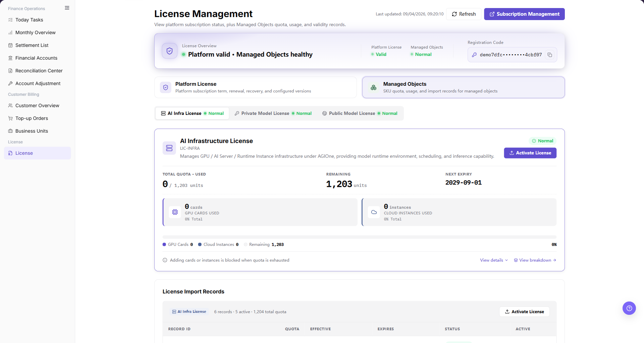Open Today Tasks in the sidebar
Viewport: 644px width, 343px height.
[x=38, y=20]
